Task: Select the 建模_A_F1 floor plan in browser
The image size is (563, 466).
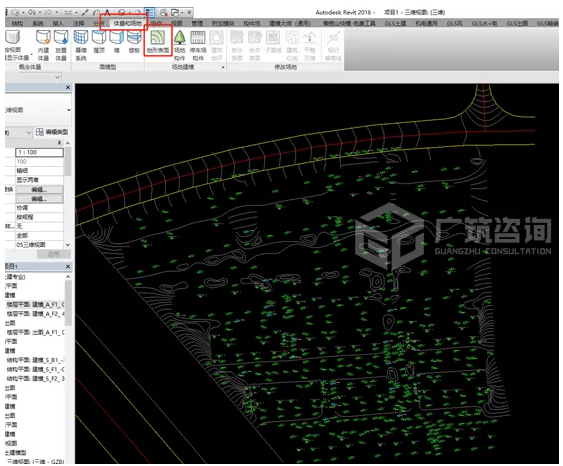Action: click(x=36, y=305)
